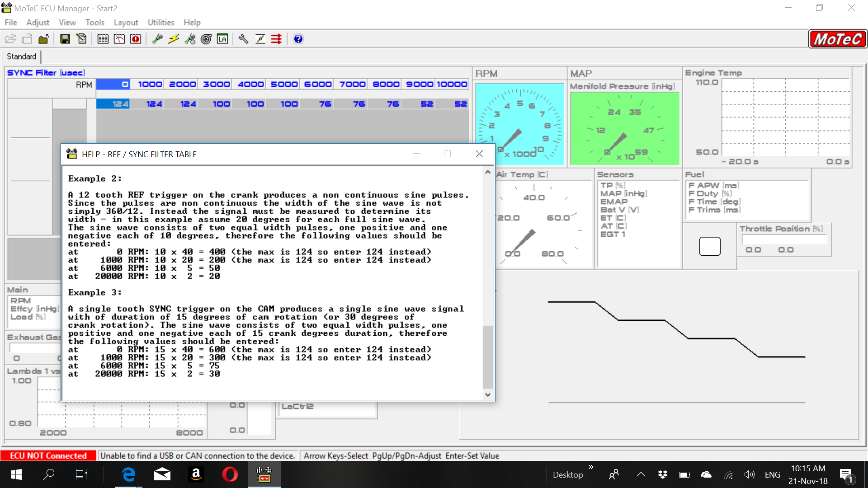The height and width of the screenshot is (488, 868).
Task: Click the upload file to ECU icon
Action: pos(43,39)
